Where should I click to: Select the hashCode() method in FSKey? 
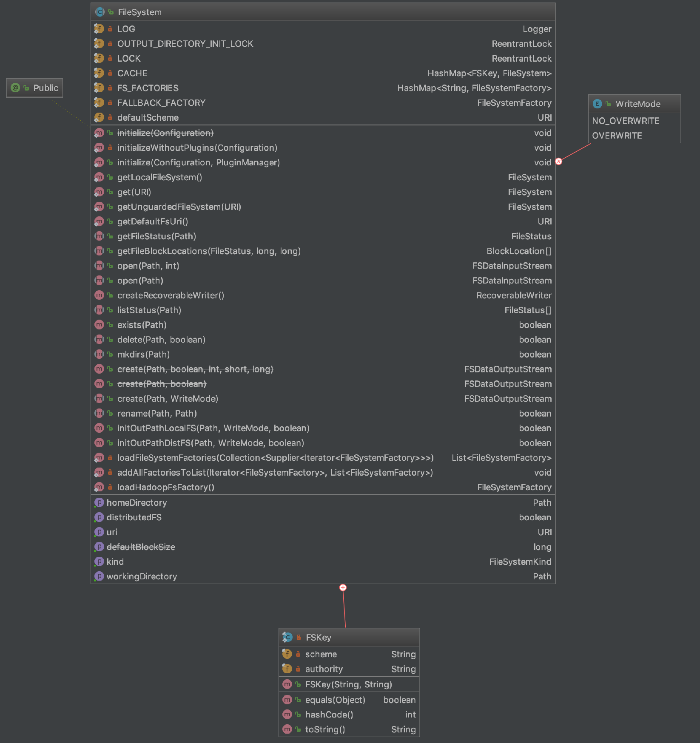coord(329,715)
